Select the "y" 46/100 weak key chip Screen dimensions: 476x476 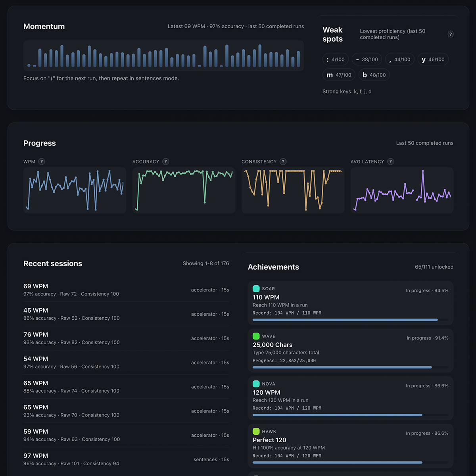(x=433, y=59)
